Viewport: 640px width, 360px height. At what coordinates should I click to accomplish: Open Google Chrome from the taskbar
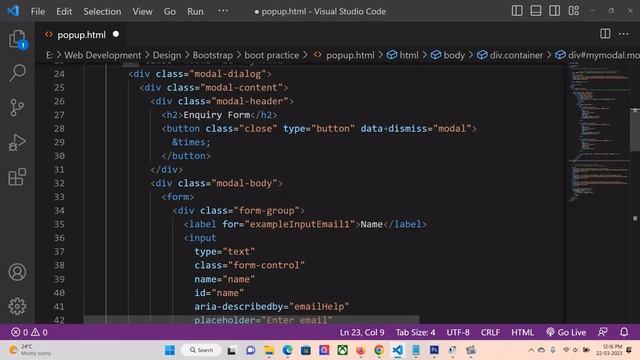click(379, 350)
